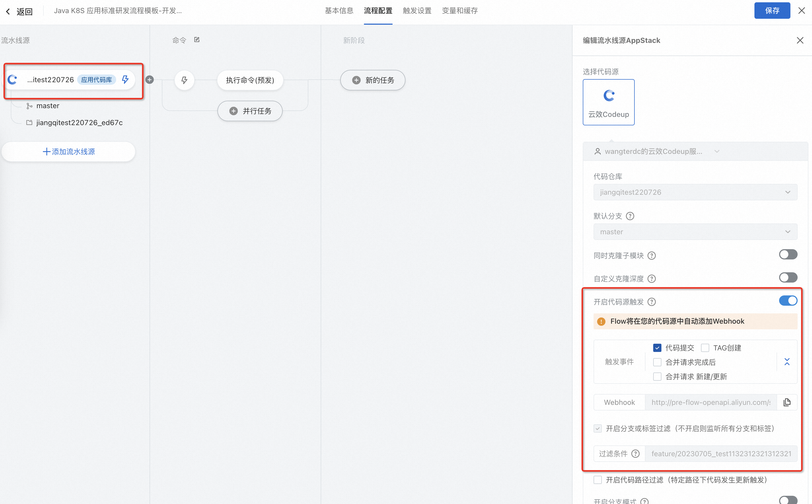Enable 开启代码路径过滤 checkbox
The image size is (812, 504).
[598, 480]
